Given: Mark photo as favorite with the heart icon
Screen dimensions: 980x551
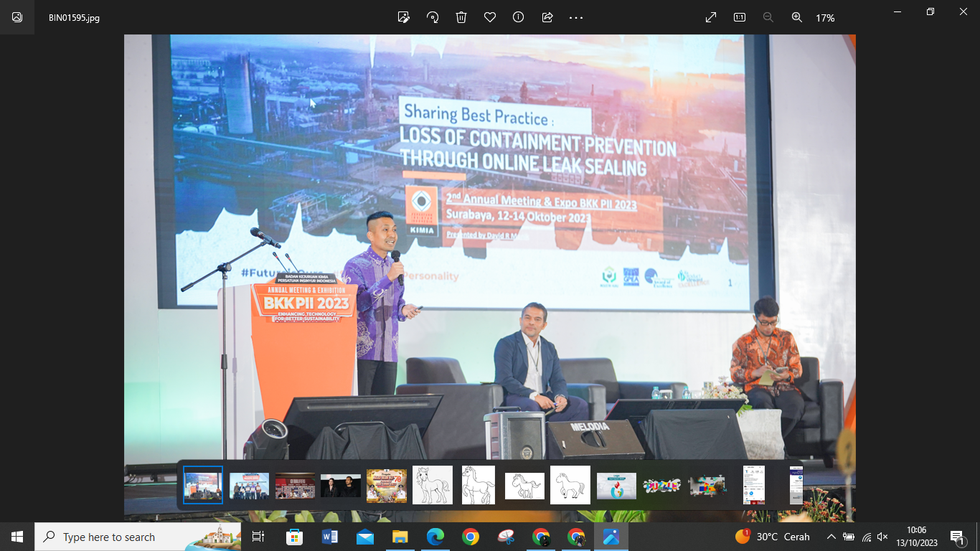Looking at the screenshot, I should [490, 17].
